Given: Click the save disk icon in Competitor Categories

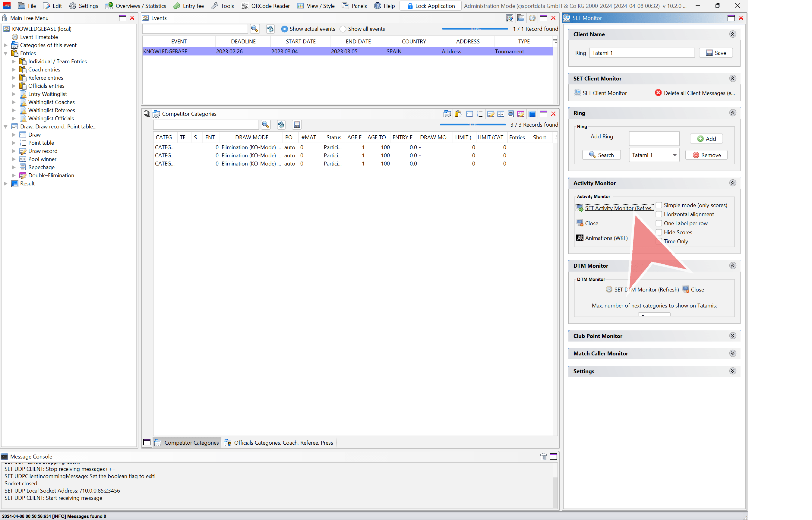Looking at the screenshot, I should tap(297, 125).
